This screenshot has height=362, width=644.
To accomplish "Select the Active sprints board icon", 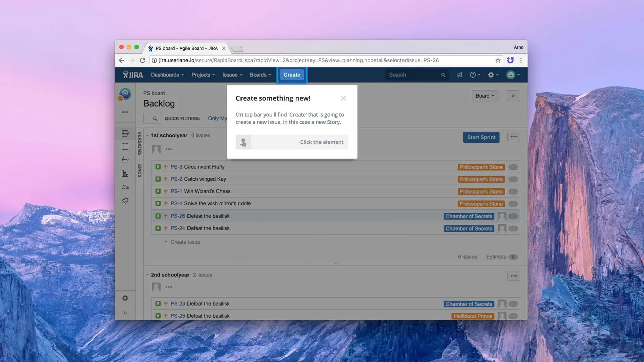I will [125, 146].
